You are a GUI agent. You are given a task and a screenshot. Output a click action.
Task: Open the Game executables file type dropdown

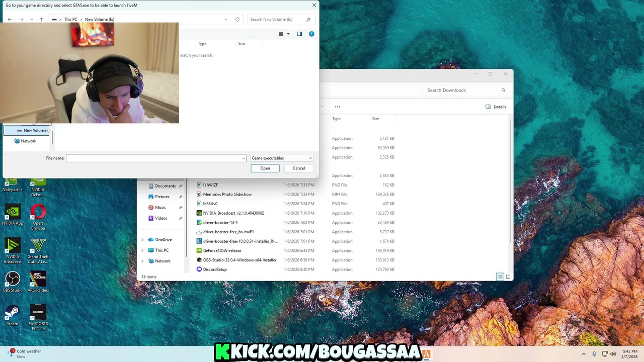[282, 158]
